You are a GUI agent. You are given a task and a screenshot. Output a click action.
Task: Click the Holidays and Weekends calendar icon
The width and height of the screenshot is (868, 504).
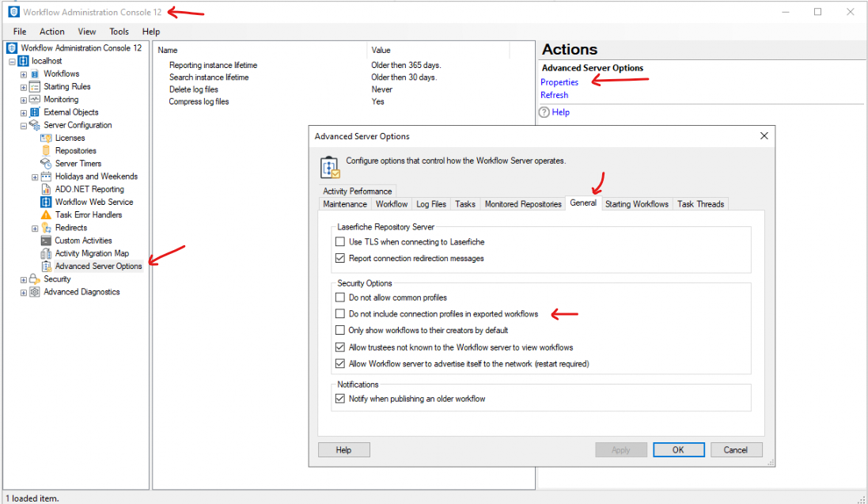(46, 176)
